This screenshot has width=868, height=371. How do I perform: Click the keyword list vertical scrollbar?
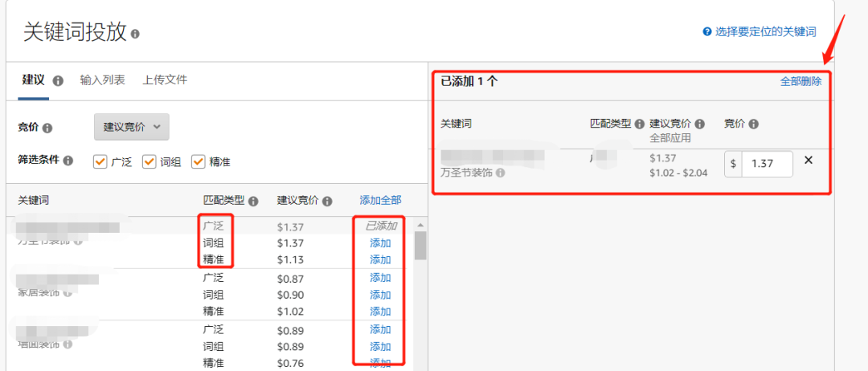420,246
